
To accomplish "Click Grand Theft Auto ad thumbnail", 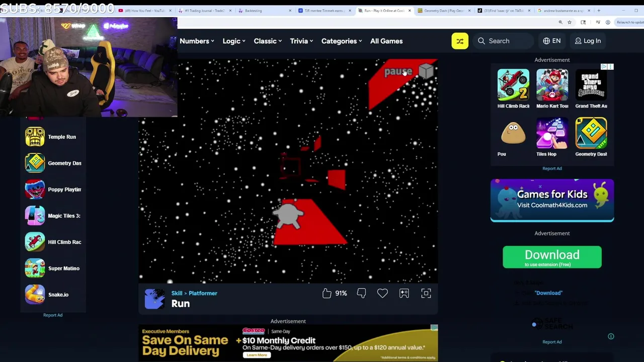I will 591,85.
